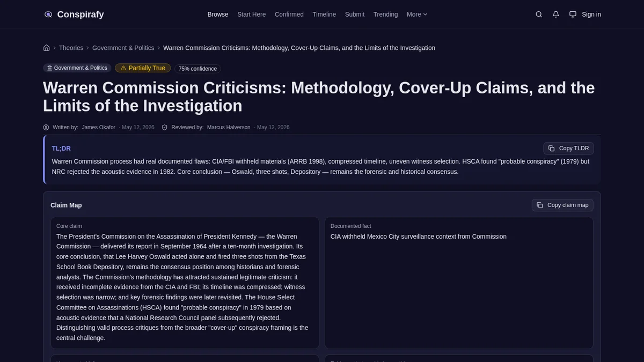Open the Timeline nav item
The height and width of the screenshot is (362, 644).
[x=324, y=14]
